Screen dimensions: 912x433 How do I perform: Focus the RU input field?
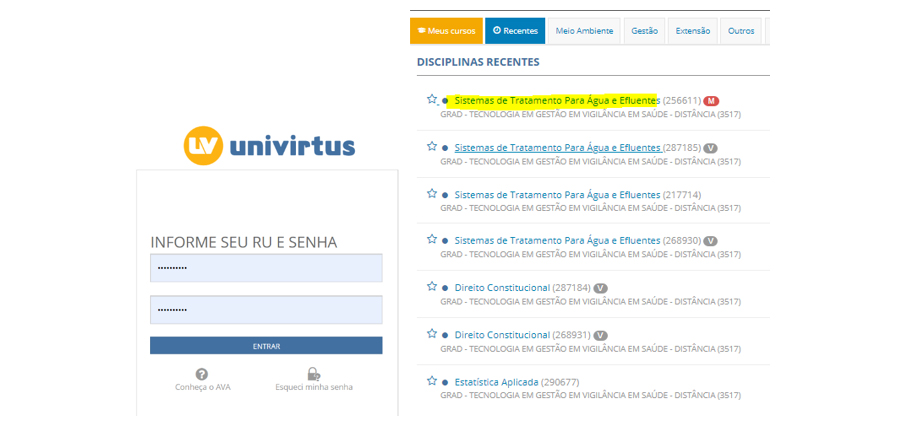[x=266, y=268]
